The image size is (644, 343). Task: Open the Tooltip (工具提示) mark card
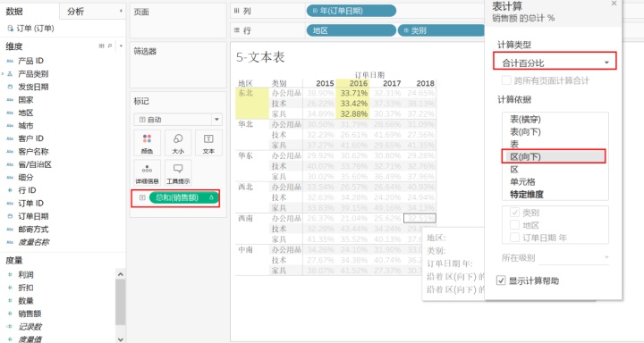pos(178,172)
